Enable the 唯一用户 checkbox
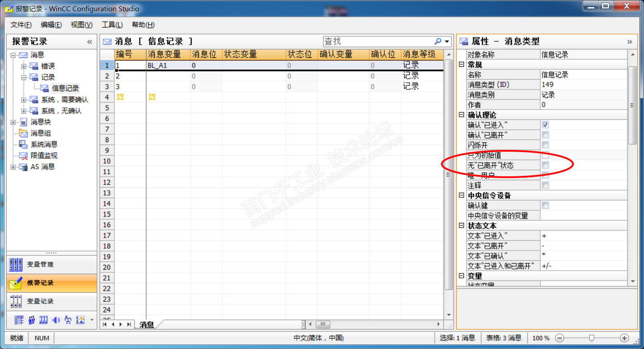Image resolution: width=644 pixels, height=349 pixels. tap(545, 175)
